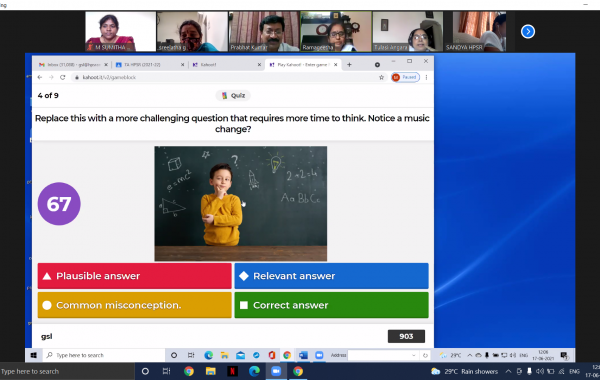Open the 29°C Rain showers weather widget

(464, 371)
